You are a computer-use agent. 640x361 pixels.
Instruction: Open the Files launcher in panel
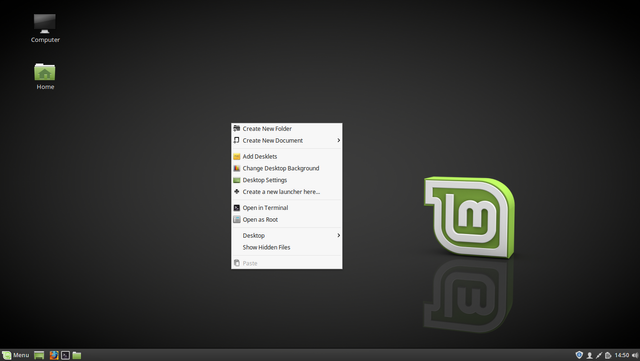point(77,355)
